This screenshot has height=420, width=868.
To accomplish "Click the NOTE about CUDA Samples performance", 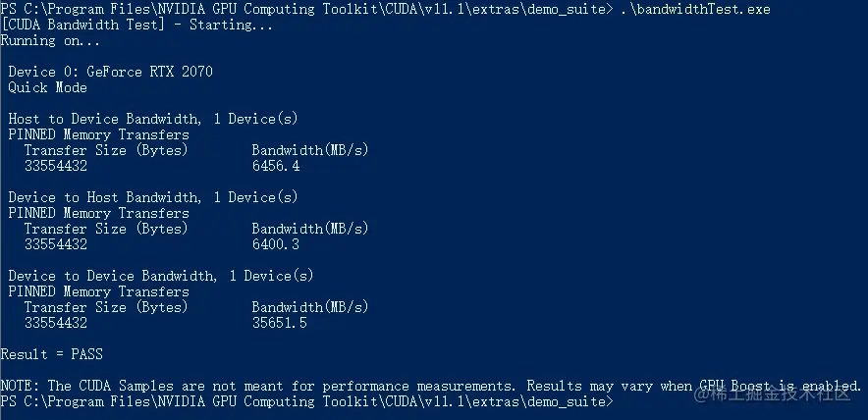I will 430,386.
